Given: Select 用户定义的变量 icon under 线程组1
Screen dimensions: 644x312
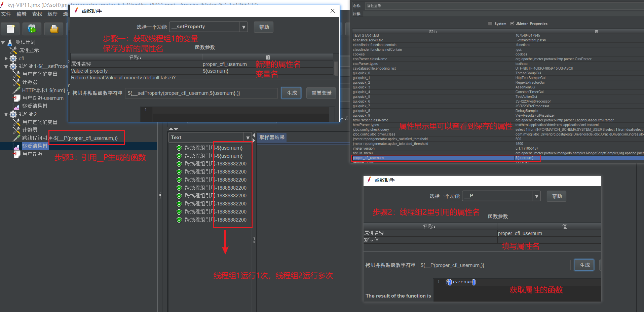Looking at the screenshot, I should [x=17, y=74].
